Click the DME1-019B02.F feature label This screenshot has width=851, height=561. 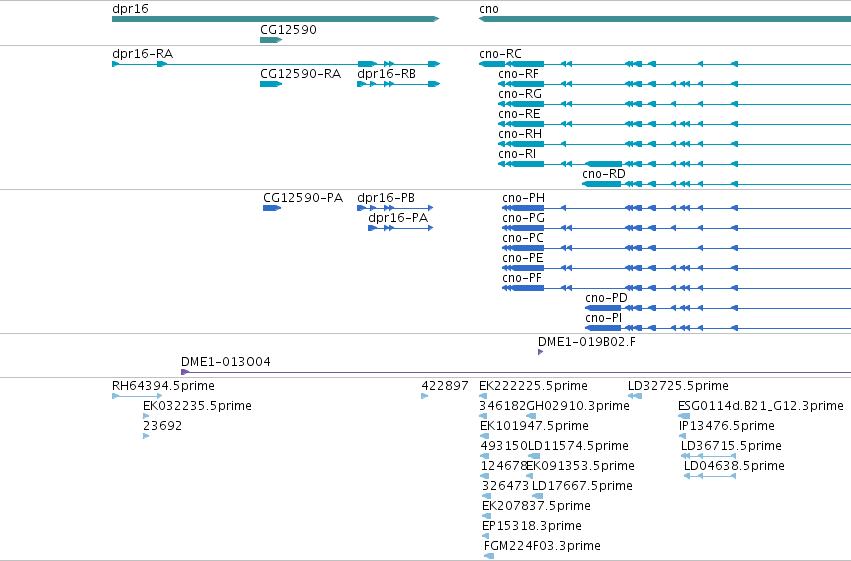click(587, 342)
